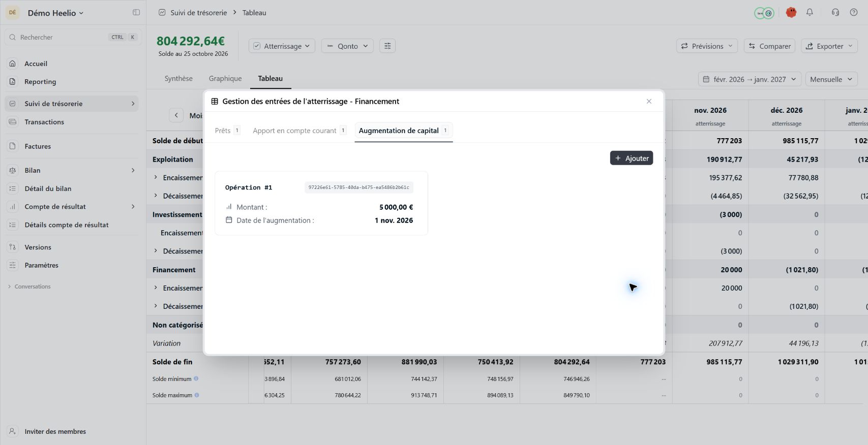
Task: Open Reporting in the sidebar
Action: (x=72, y=82)
